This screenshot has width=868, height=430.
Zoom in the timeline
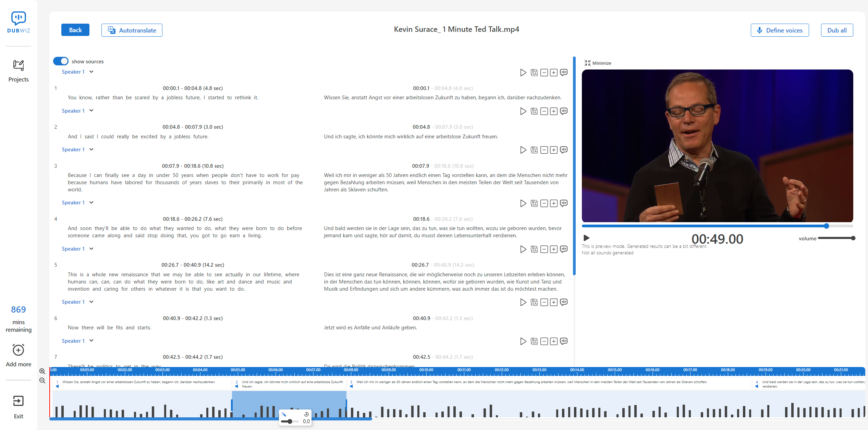[x=42, y=371]
